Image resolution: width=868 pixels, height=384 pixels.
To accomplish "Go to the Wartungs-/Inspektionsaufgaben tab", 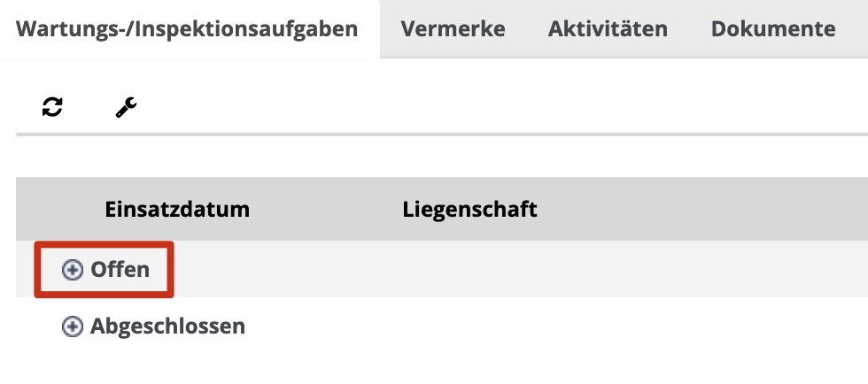I will (187, 29).
